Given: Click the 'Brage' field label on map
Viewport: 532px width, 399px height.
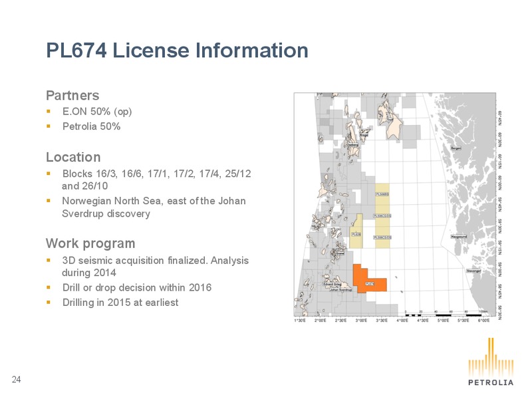Looking at the screenshot, I should coord(364,135).
